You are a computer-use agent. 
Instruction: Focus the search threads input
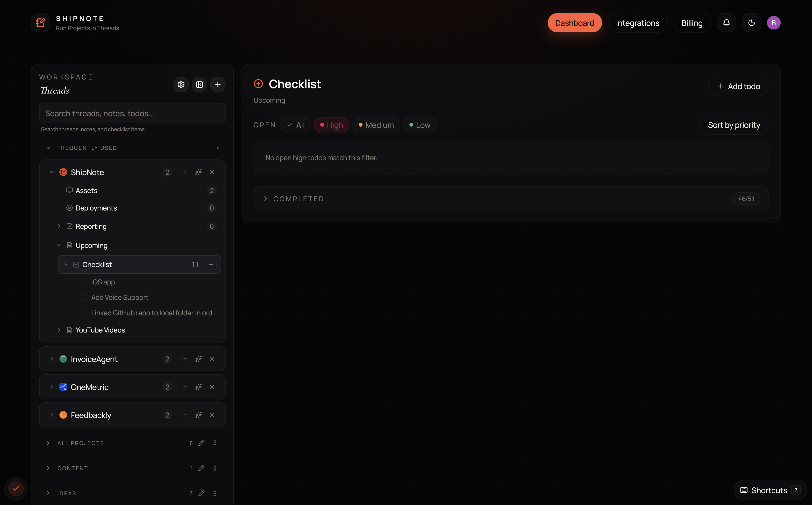(132, 113)
